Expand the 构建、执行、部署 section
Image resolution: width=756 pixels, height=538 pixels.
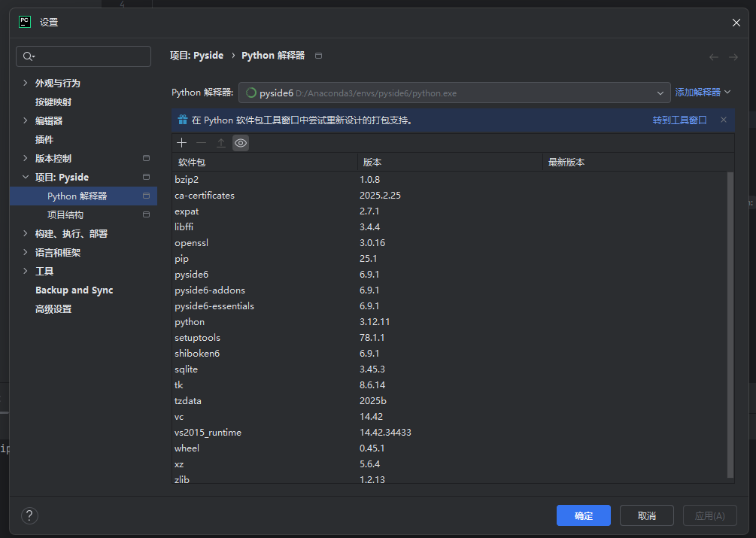pos(25,233)
